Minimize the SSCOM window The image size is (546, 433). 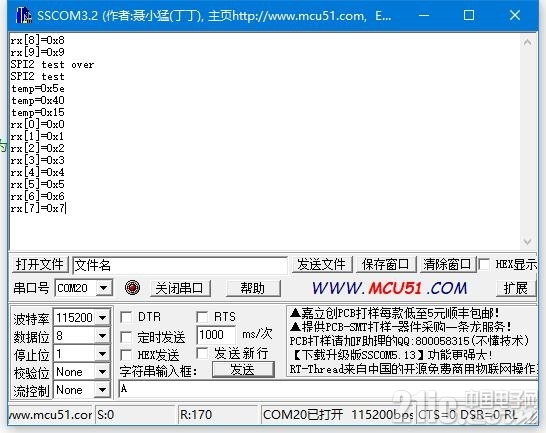coord(424,16)
